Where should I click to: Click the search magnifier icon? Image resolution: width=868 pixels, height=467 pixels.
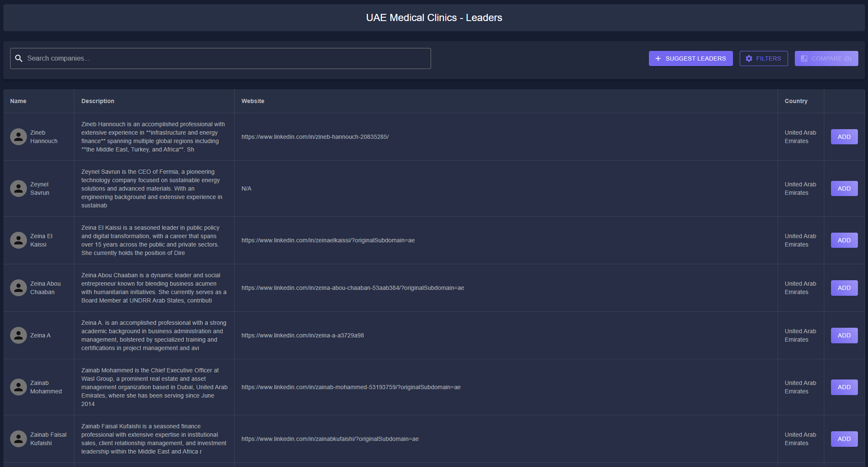point(19,58)
